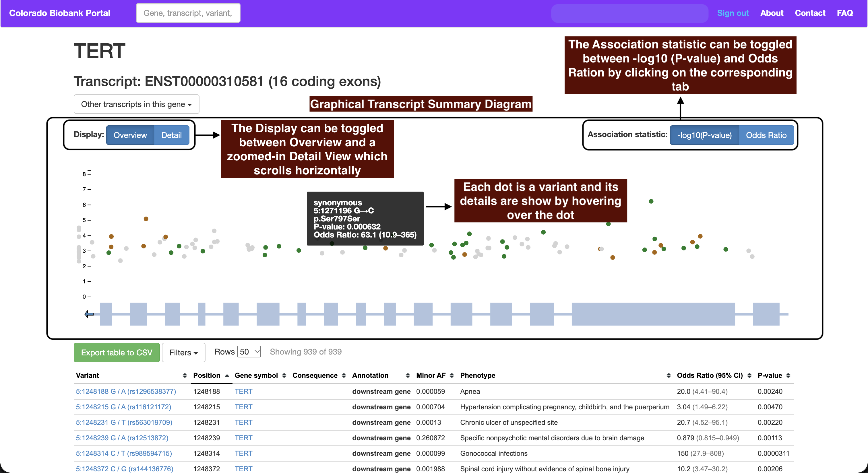Open variant 5:1248314 C / T (rs989594715)

pos(124,453)
